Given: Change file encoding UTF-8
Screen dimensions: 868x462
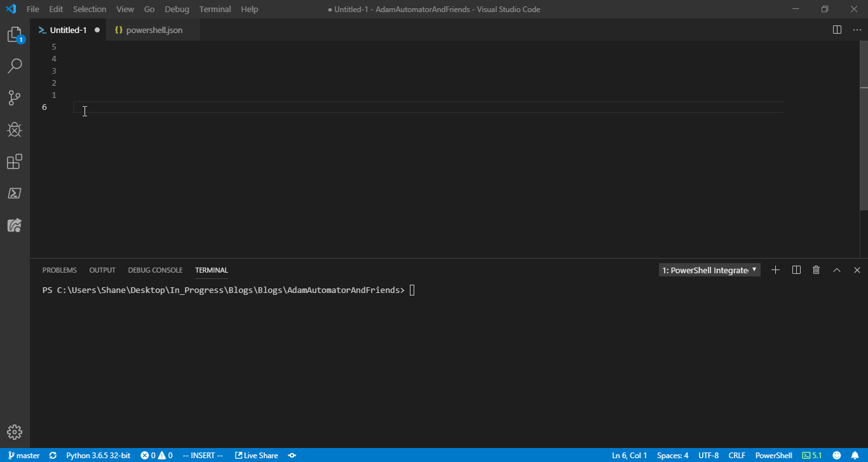Looking at the screenshot, I should [x=709, y=456].
